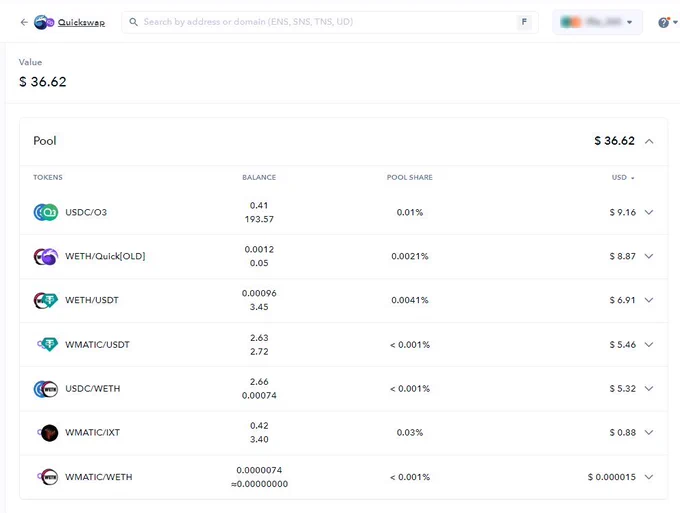Expand the USDC/WETH row details
This screenshot has height=513, width=680.
click(649, 389)
